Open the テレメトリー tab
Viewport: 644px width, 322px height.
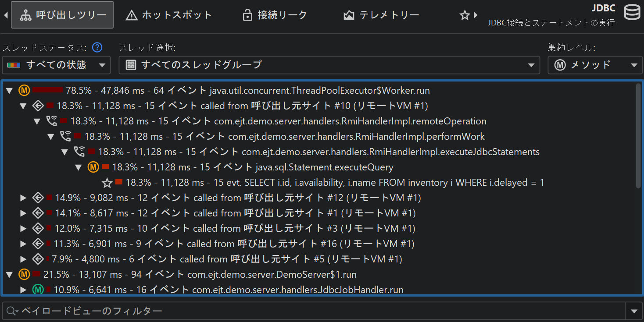(381, 15)
